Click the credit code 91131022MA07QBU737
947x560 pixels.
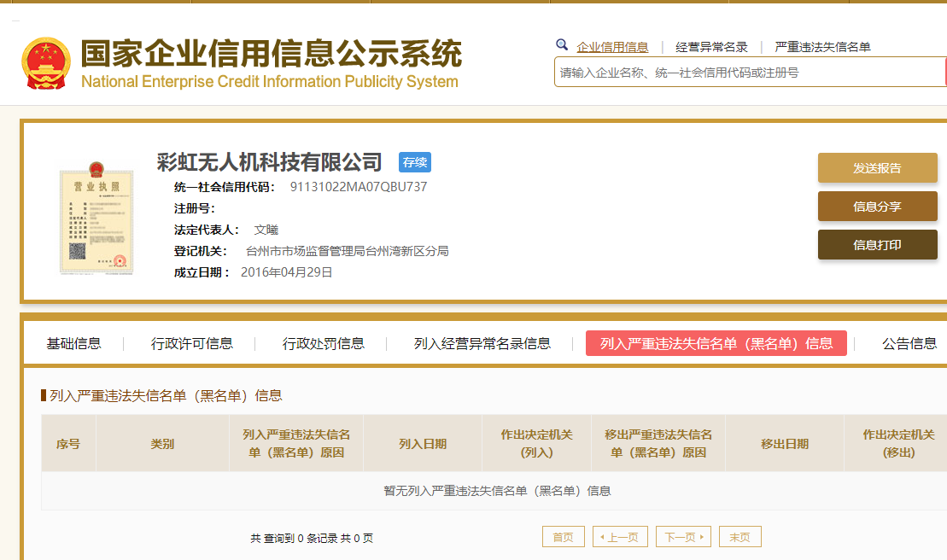[358, 186]
